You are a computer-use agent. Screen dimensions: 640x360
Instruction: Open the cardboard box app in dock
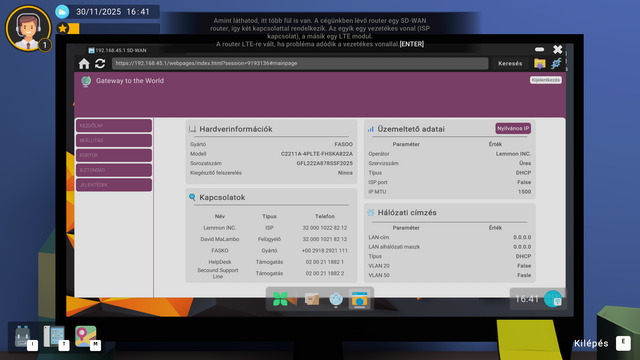312,299
